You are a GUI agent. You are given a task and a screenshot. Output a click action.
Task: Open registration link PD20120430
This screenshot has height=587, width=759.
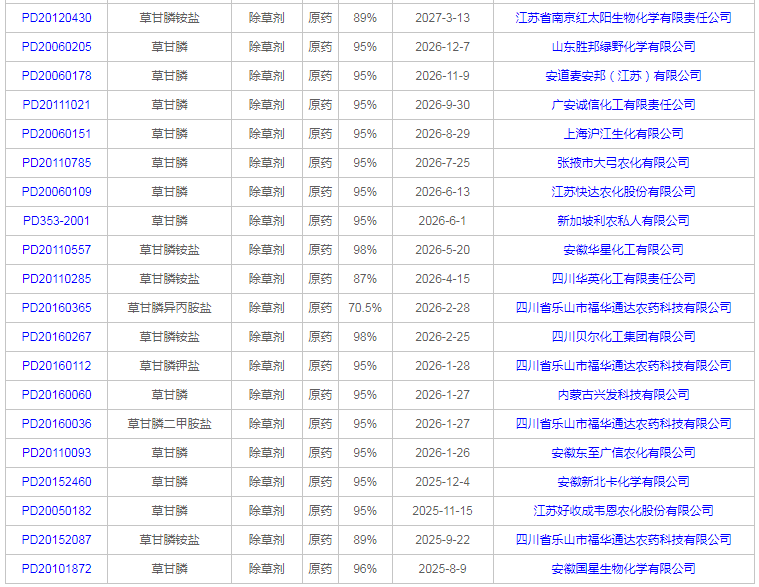57,18
